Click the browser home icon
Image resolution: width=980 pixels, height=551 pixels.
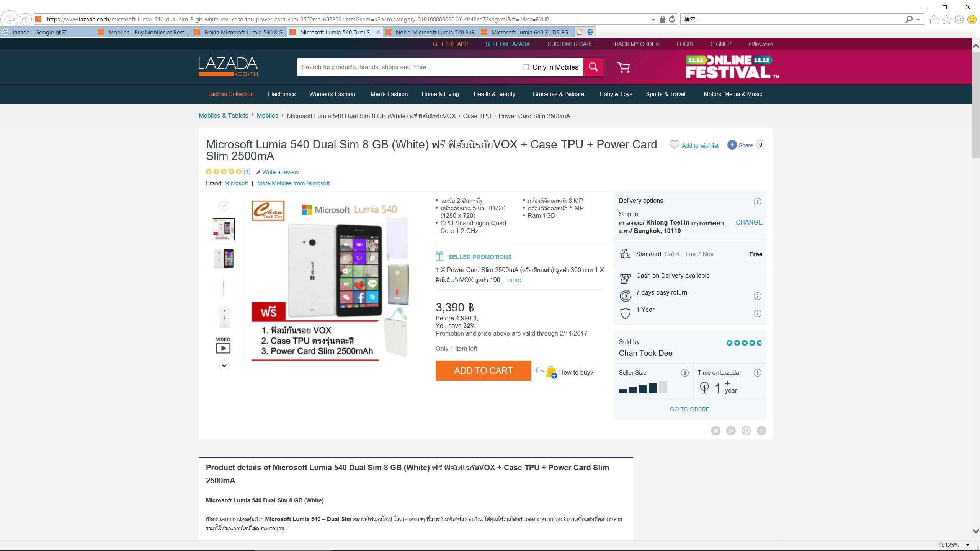pyautogui.click(x=934, y=19)
